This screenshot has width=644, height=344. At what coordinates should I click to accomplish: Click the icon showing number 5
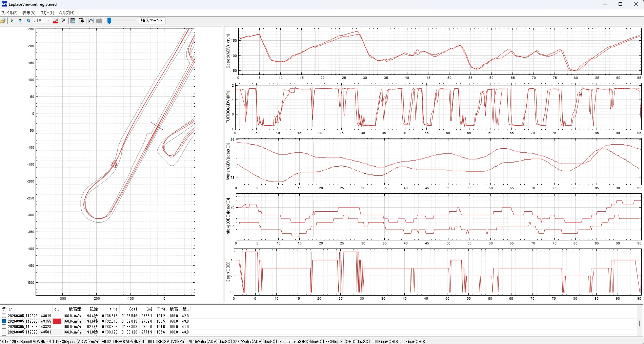click(81, 21)
